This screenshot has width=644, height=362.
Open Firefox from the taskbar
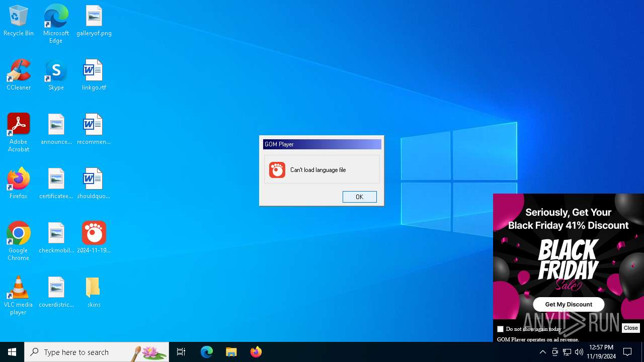tap(256, 352)
